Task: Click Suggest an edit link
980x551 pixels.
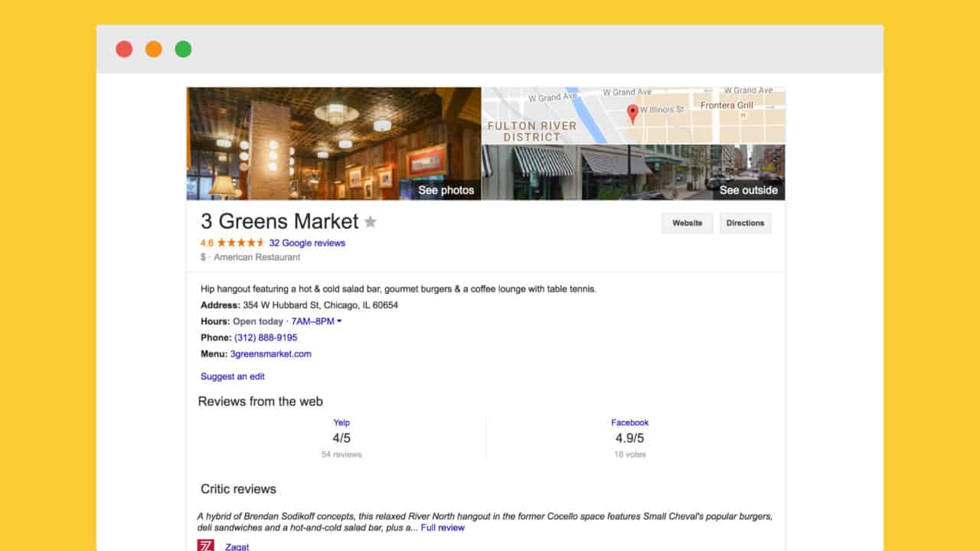Action: (x=233, y=377)
